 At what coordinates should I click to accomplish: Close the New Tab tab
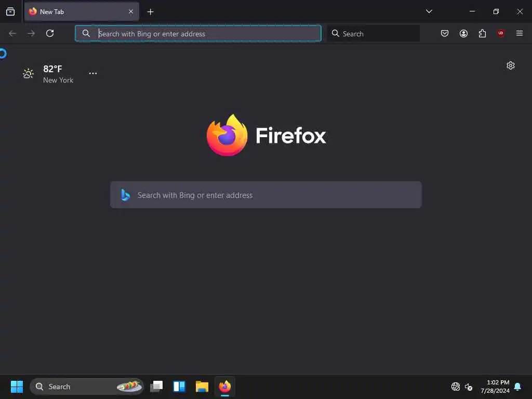[x=131, y=11]
